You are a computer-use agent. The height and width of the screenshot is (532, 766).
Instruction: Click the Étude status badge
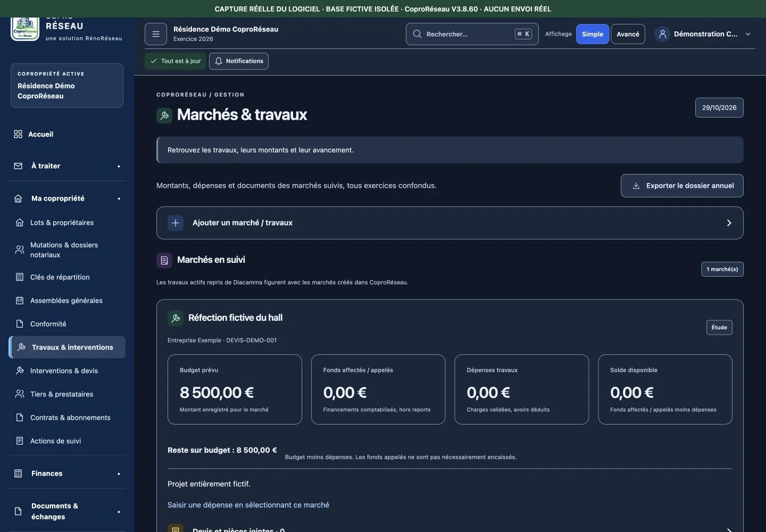[719, 327]
